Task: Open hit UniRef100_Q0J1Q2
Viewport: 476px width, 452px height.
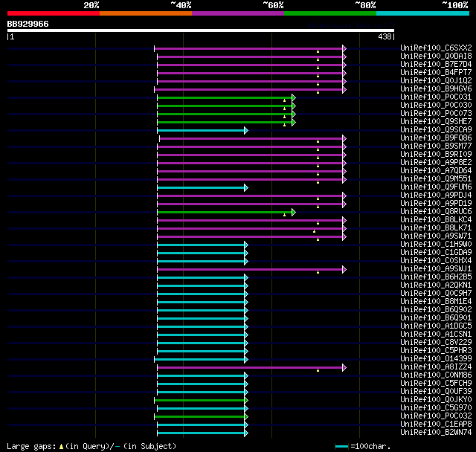Action: click(436, 81)
